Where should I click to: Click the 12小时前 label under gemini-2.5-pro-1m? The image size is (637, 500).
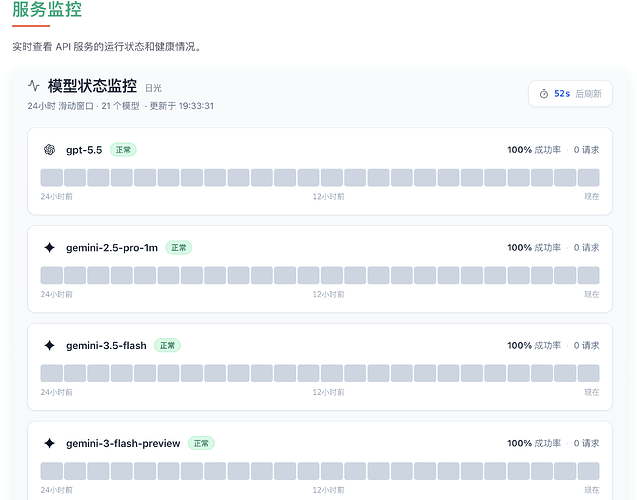click(328, 294)
